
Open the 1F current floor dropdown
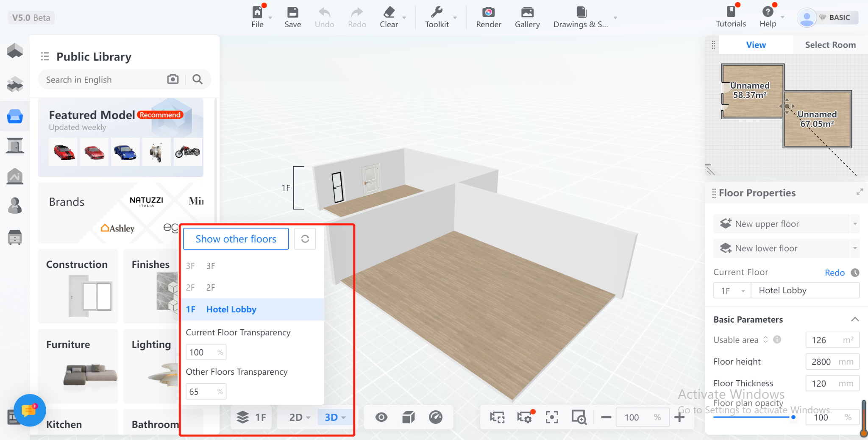click(732, 291)
